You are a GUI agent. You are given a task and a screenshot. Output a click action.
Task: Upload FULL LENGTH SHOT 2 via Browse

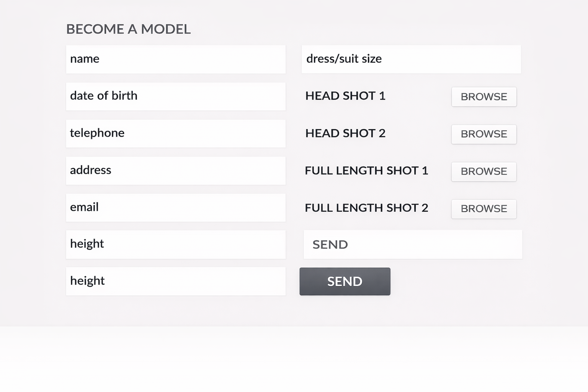click(x=483, y=209)
